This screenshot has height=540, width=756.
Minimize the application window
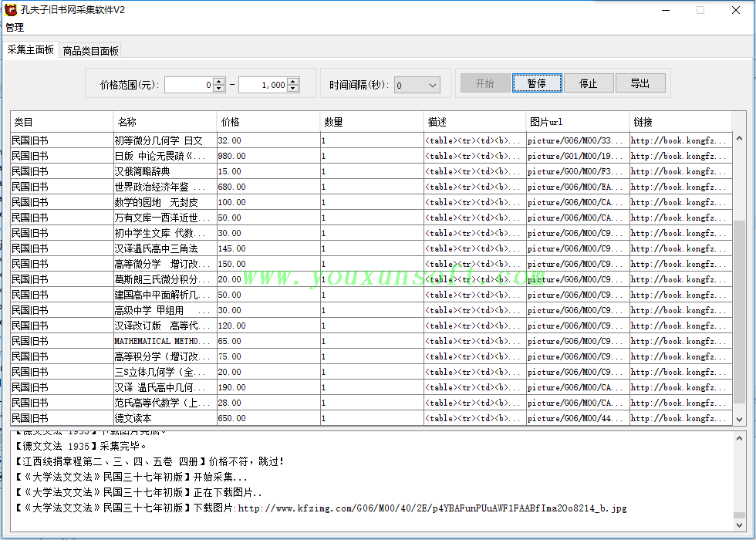tap(666, 10)
